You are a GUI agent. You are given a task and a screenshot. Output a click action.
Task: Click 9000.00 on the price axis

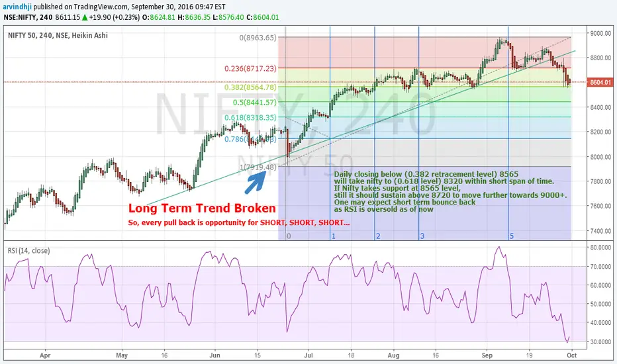[600, 34]
